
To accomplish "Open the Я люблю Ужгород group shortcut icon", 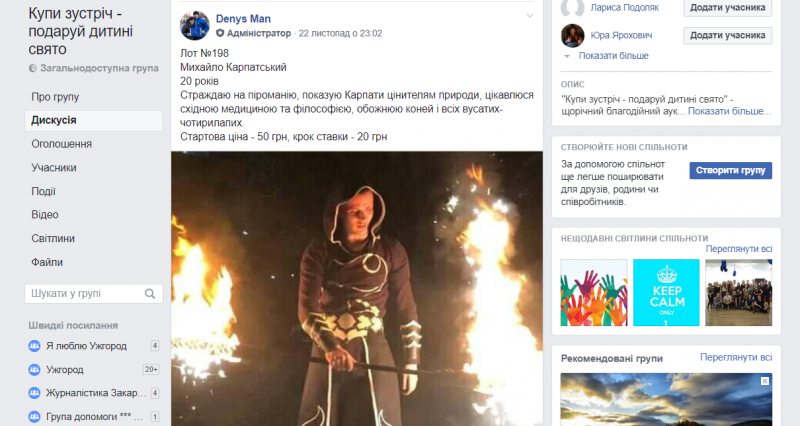I will click(34, 346).
